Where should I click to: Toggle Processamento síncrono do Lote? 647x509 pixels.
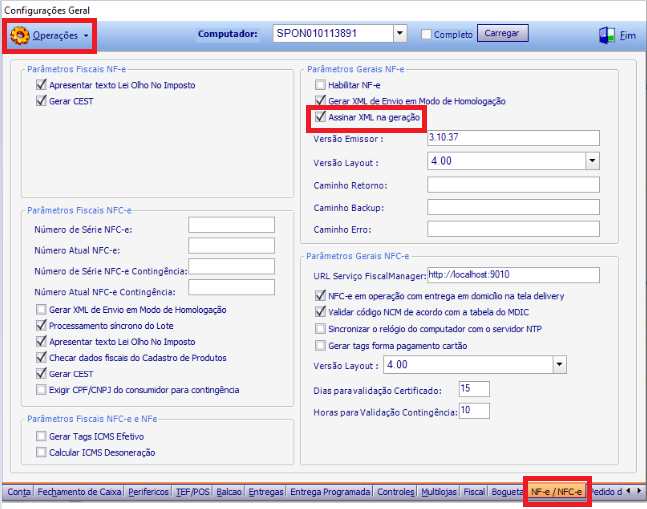[x=41, y=326]
